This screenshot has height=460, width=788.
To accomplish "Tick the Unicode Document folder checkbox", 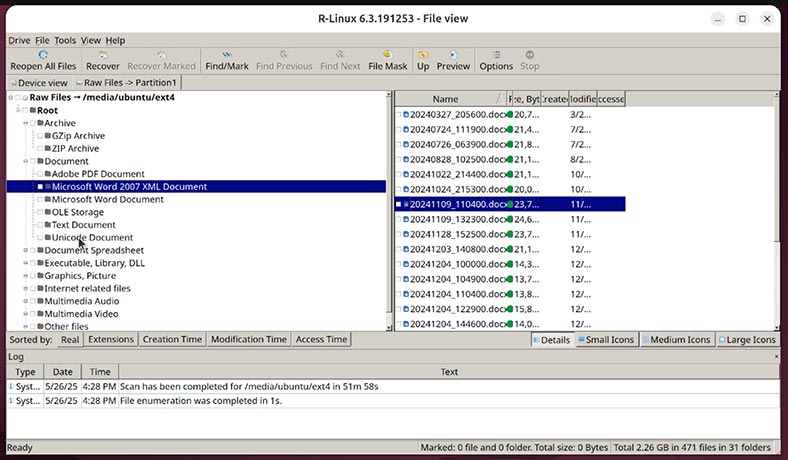I will tap(40, 238).
